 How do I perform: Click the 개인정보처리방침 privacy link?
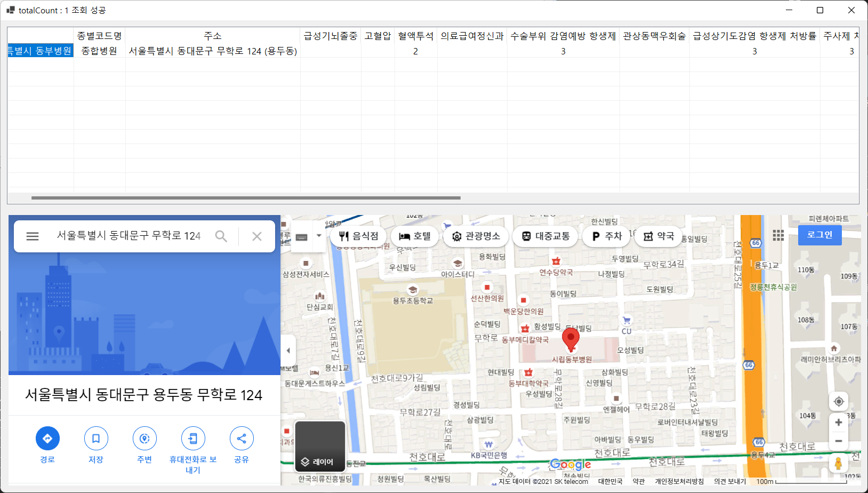pos(679,481)
